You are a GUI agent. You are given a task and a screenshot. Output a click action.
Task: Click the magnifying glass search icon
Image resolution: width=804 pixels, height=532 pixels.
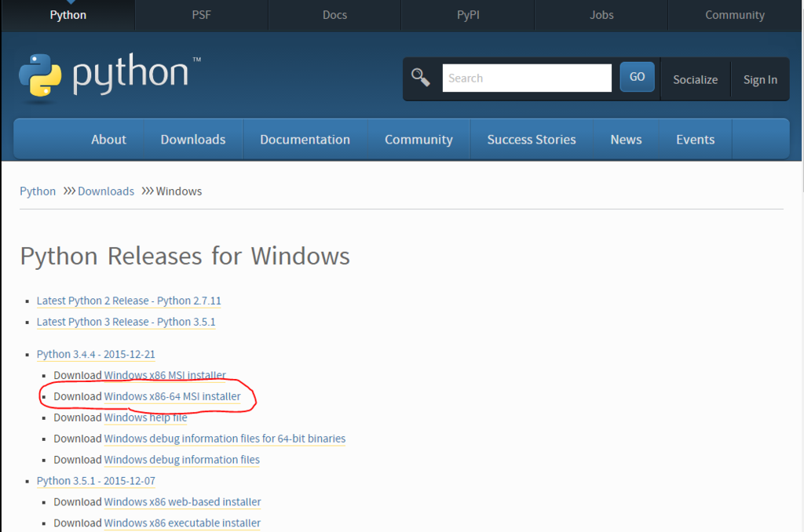coord(421,78)
